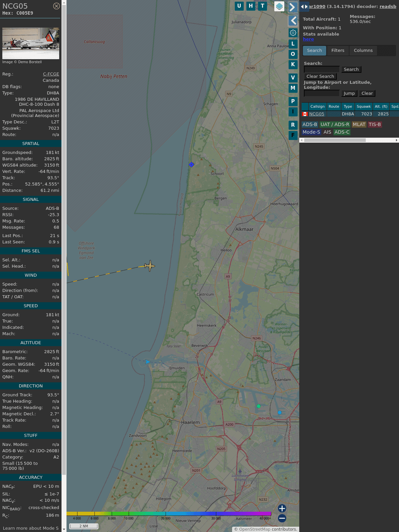
Task: Click the OpenStreetMap attribution link
Action: point(255,529)
